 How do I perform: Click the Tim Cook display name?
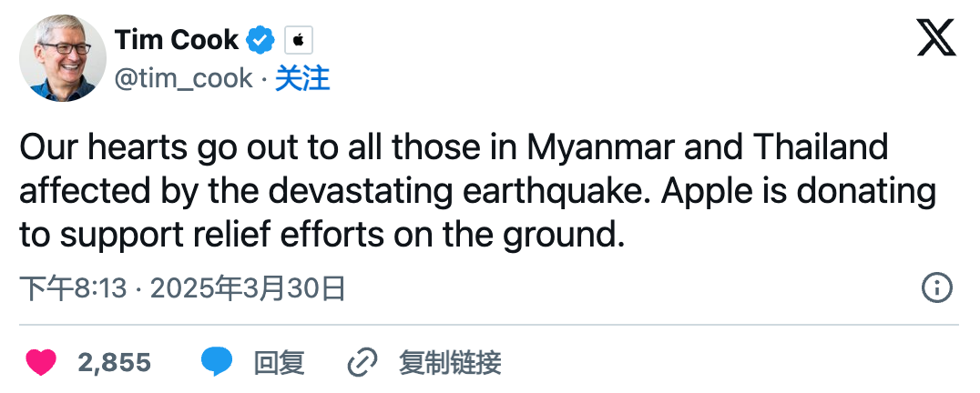(x=177, y=40)
